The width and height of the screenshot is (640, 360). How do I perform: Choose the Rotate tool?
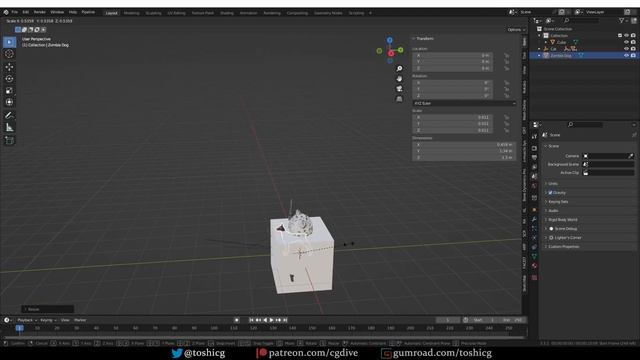tap(9, 78)
